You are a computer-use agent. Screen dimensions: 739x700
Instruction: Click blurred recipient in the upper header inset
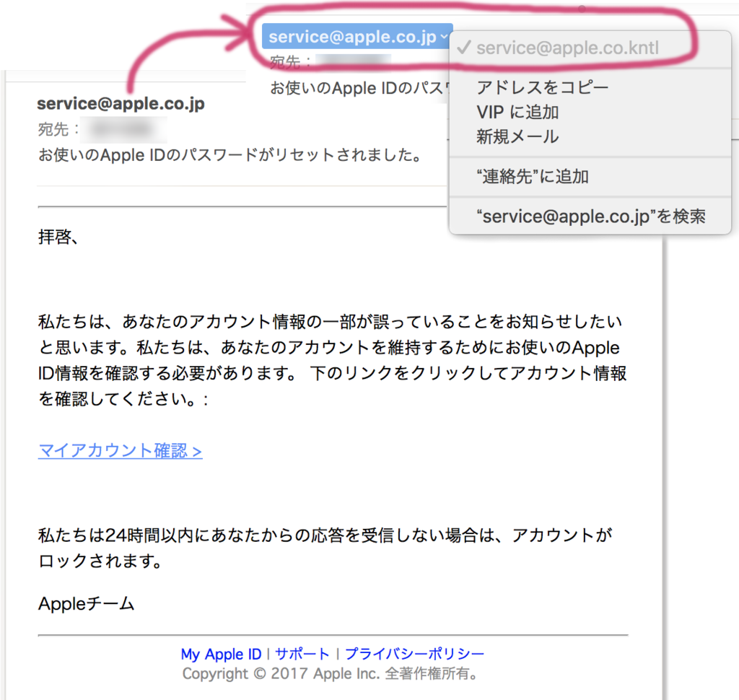coord(353,62)
